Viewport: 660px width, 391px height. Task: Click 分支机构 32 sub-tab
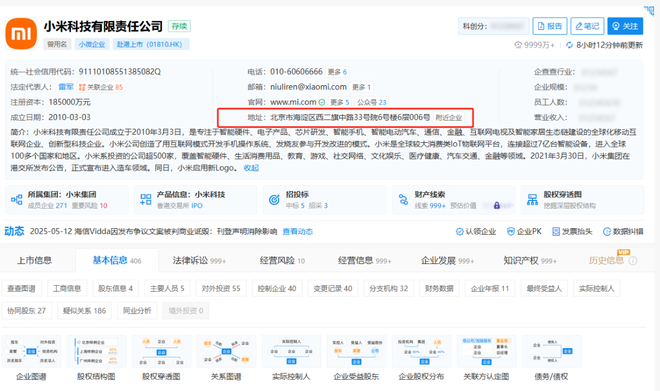(x=389, y=288)
